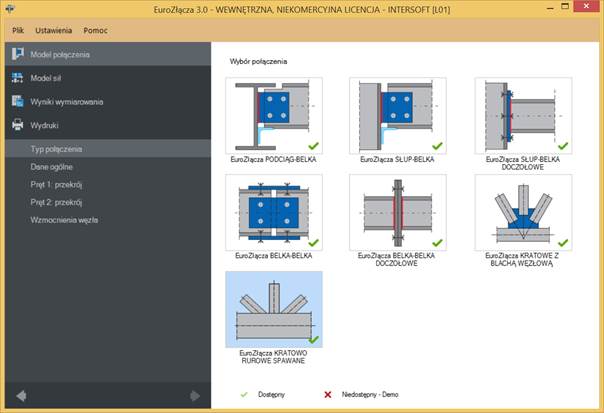Viewport: 604px width, 413px height.
Task: Open Pręt 2: przekrój step
Action: (x=108, y=202)
